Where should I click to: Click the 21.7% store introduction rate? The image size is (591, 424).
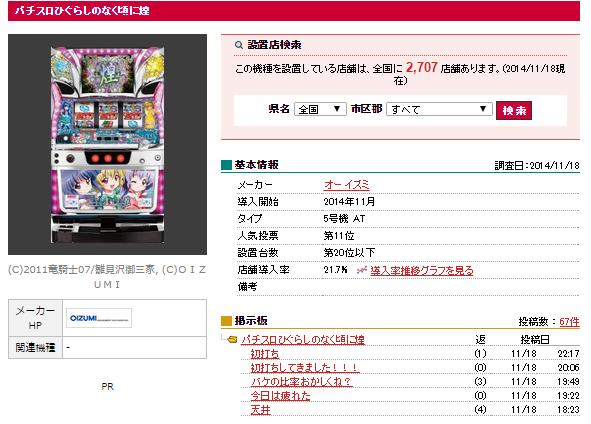[335, 270]
